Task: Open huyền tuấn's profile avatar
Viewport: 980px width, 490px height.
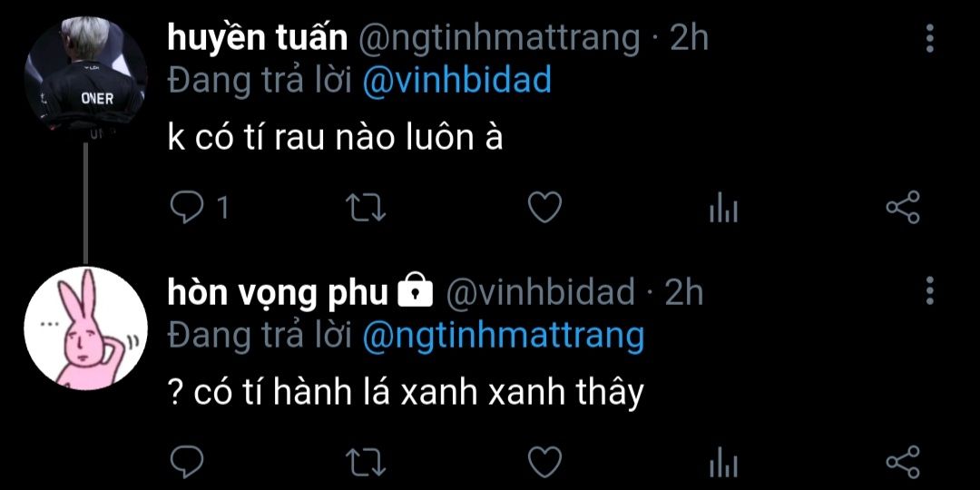Action: (x=85, y=75)
